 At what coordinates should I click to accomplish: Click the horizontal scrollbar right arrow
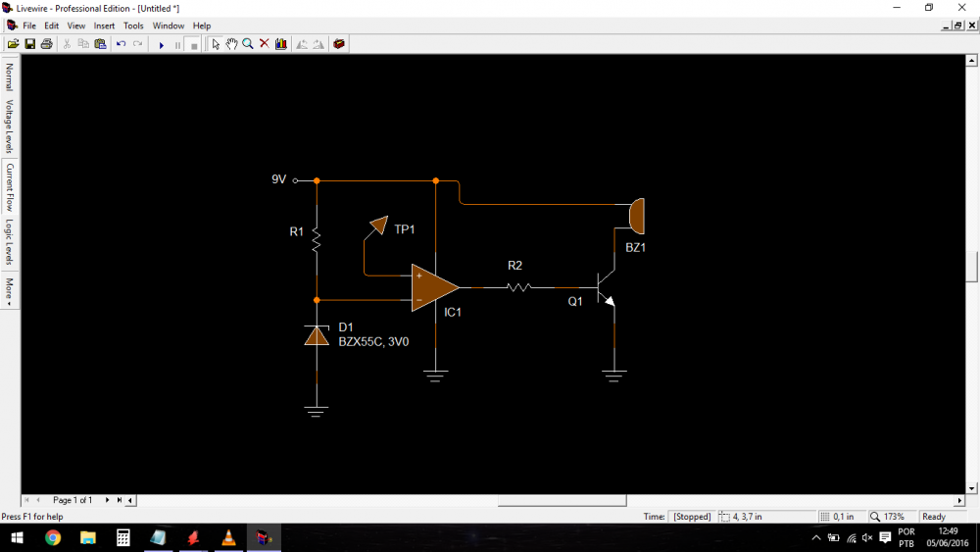point(960,500)
